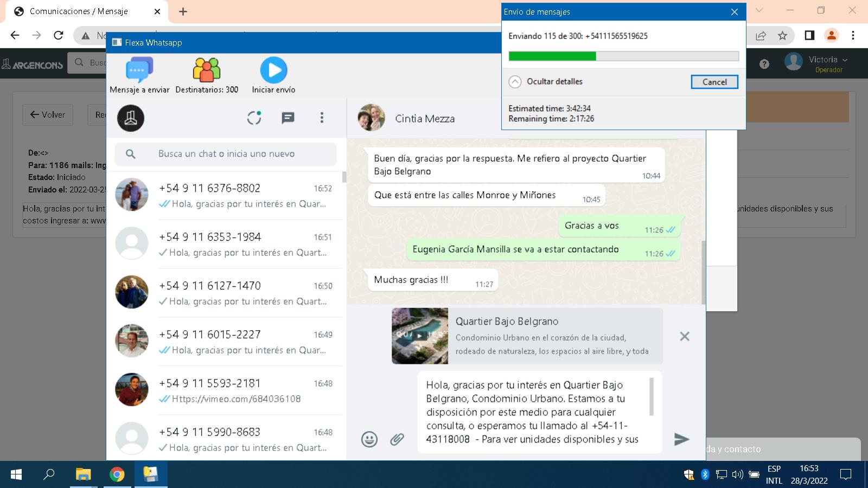Go forward in Chrome
Screen dimensions: 868x488
tap(36, 35)
